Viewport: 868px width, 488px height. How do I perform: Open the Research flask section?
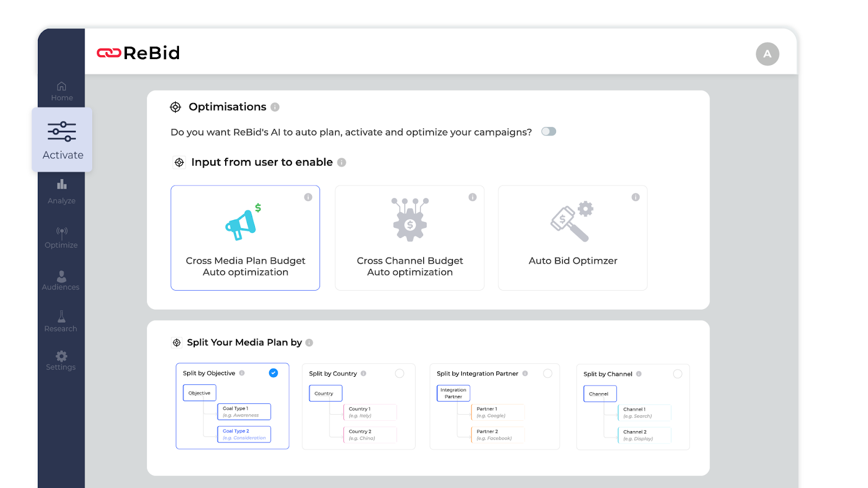coord(61,321)
